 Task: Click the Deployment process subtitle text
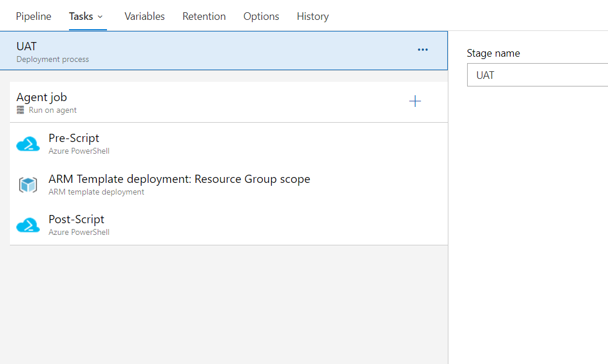pos(53,60)
